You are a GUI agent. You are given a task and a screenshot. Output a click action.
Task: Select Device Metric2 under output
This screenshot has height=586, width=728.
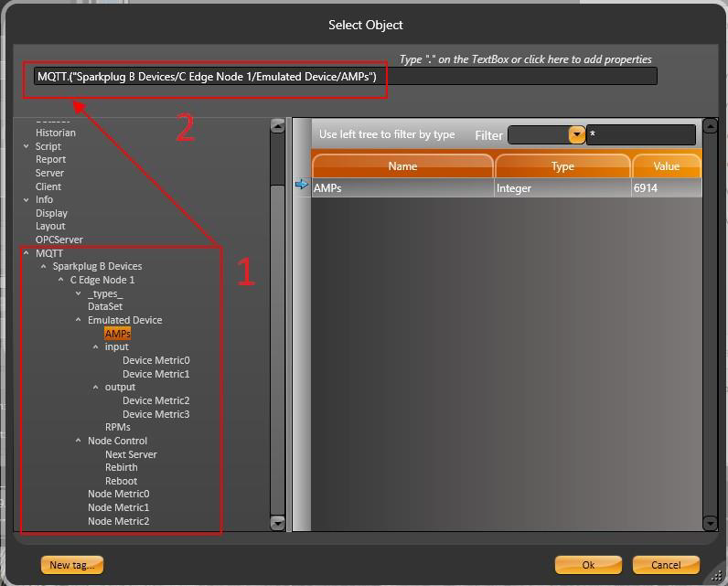tap(156, 400)
